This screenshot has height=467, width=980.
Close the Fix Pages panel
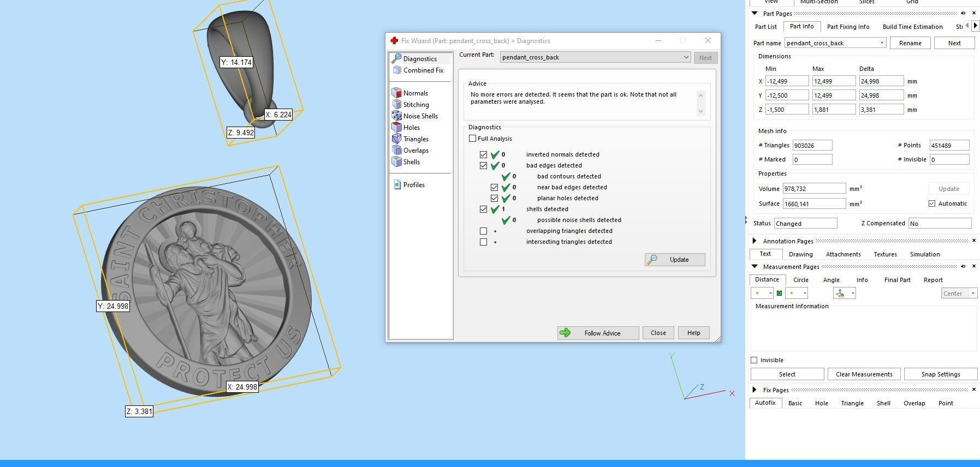point(973,390)
